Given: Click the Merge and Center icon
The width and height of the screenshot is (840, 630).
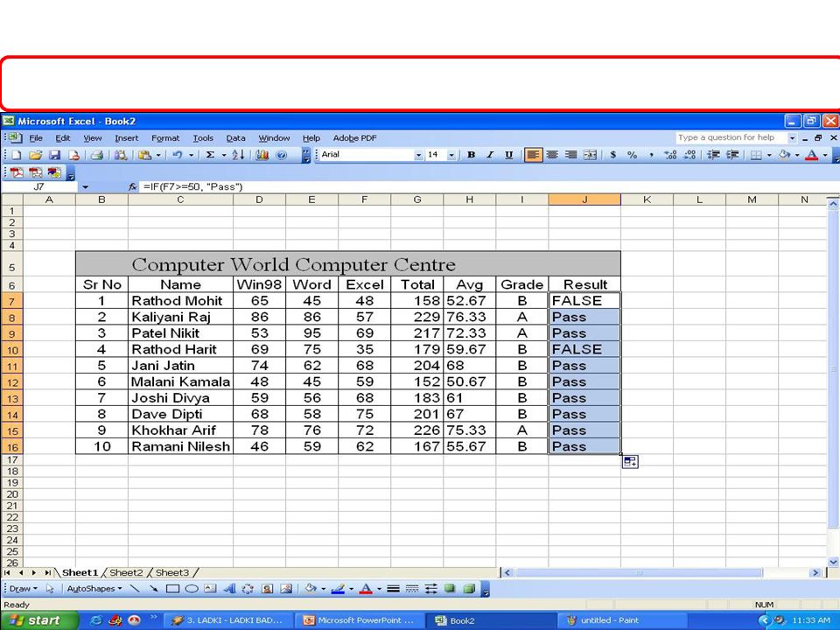Looking at the screenshot, I should click(590, 155).
